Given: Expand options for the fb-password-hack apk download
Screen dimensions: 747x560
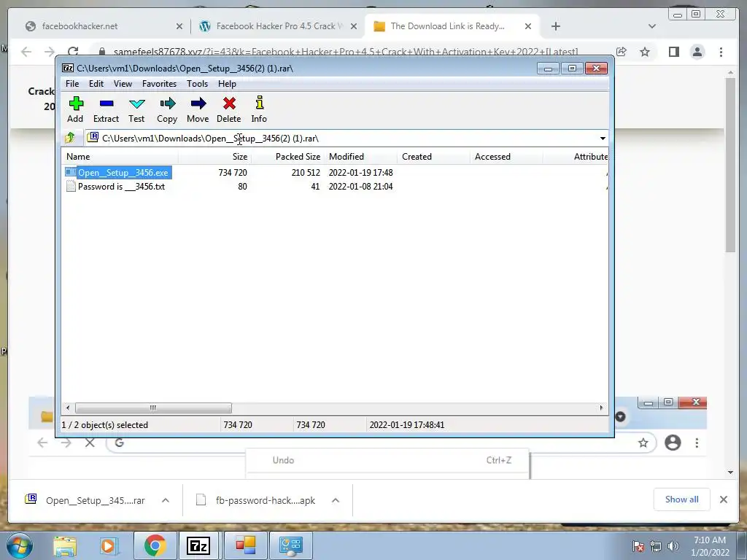Looking at the screenshot, I should (336, 500).
